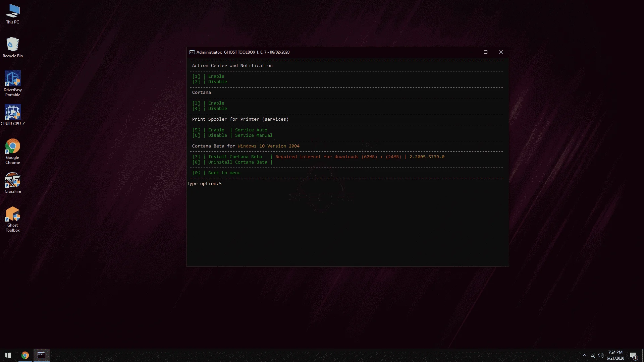Click option [5] Enable Service Auto

[229, 130]
